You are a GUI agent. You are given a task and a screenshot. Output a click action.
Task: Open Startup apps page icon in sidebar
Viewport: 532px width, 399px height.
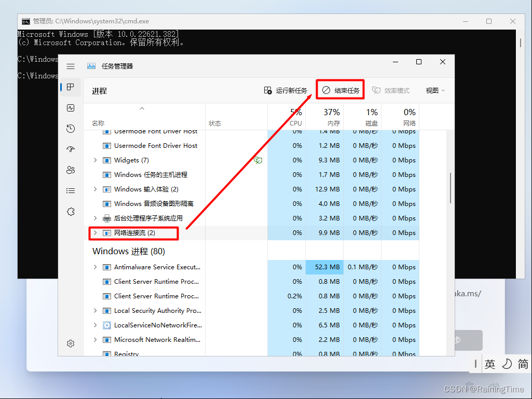(x=71, y=149)
